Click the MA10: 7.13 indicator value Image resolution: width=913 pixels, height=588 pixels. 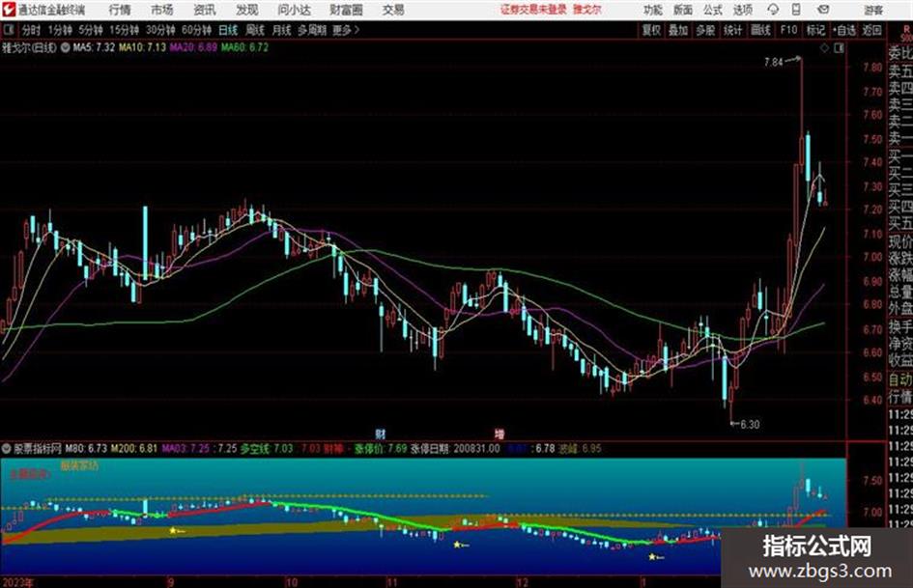143,47
